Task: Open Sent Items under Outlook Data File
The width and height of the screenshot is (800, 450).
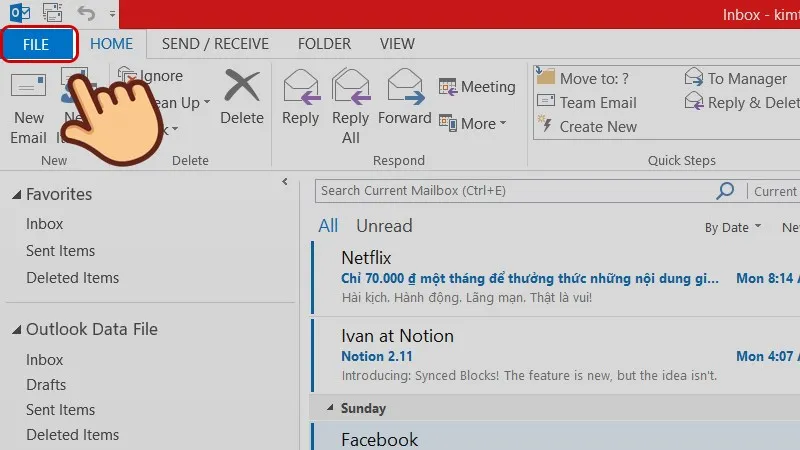Action: pos(60,410)
